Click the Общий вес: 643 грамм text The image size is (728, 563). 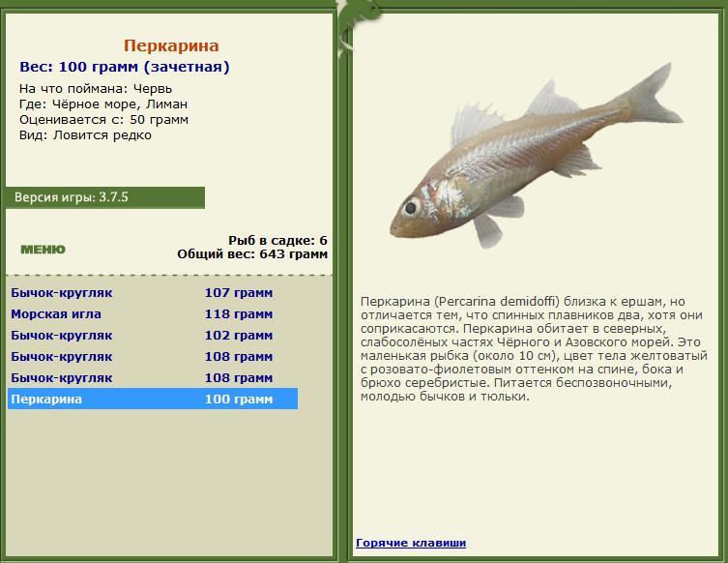(x=252, y=254)
